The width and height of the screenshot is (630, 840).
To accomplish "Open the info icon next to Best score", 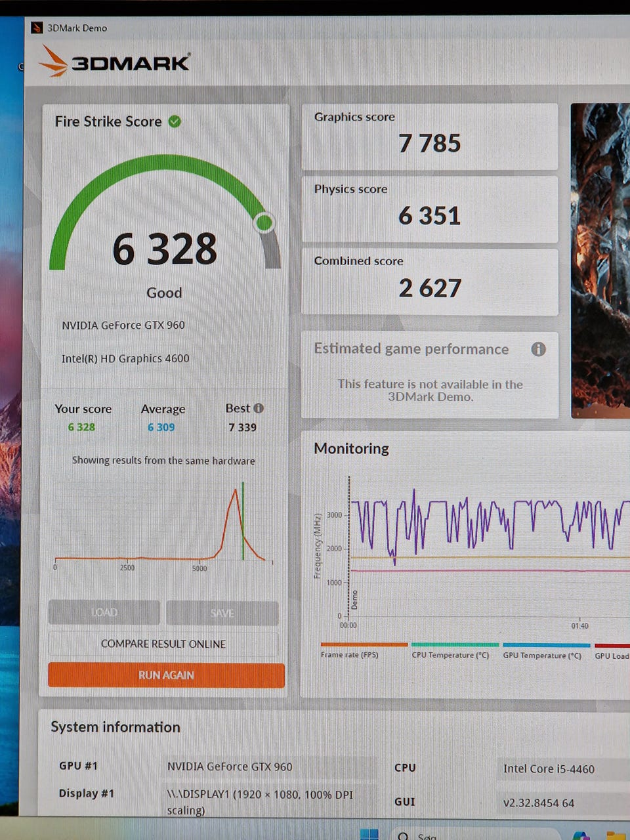I will point(259,408).
